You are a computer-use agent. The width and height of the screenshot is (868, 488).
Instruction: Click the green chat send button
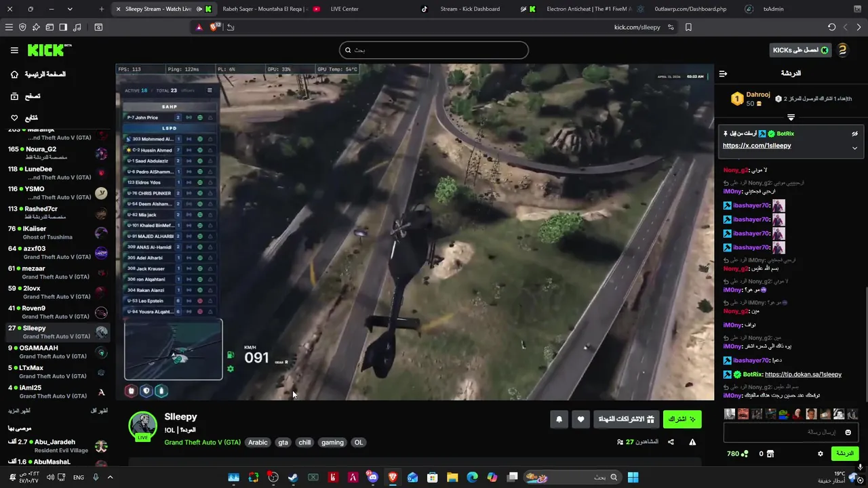point(844,453)
